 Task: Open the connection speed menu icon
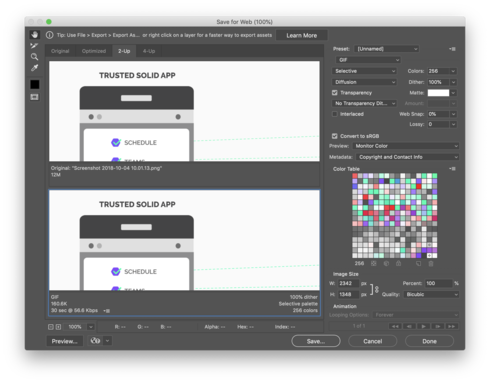[x=107, y=311]
